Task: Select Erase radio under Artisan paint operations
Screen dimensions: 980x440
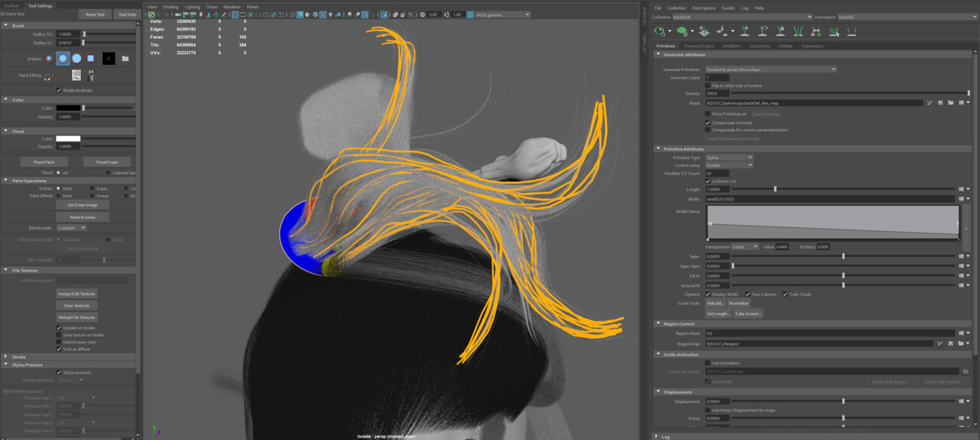Action: (x=93, y=188)
